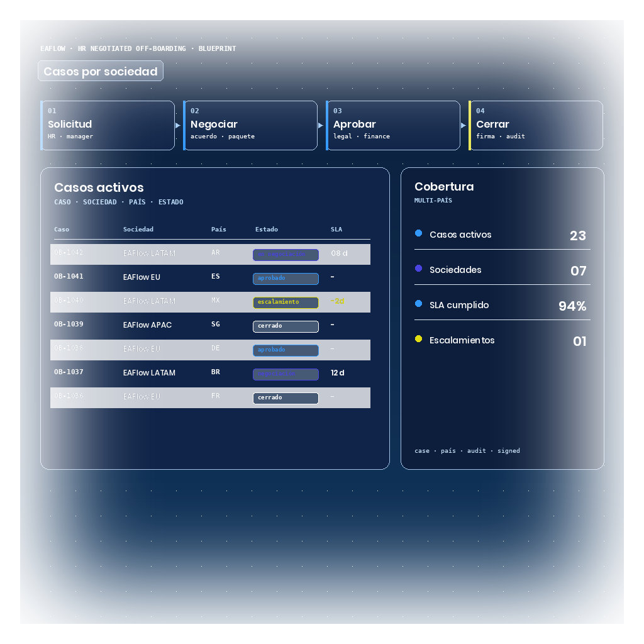Click the aprobado badge on OB-1038
This screenshot has width=644, height=644.
pyautogui.click(x=286, y=350)
